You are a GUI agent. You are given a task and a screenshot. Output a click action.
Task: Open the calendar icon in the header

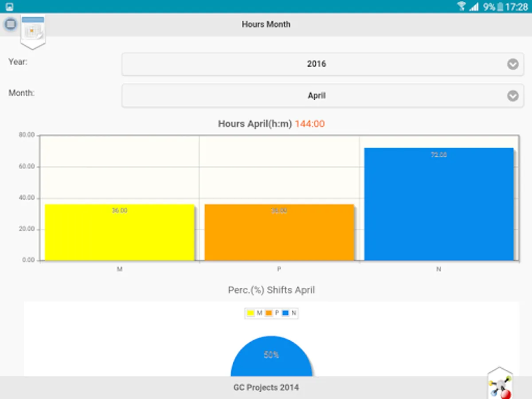[33, 32]
